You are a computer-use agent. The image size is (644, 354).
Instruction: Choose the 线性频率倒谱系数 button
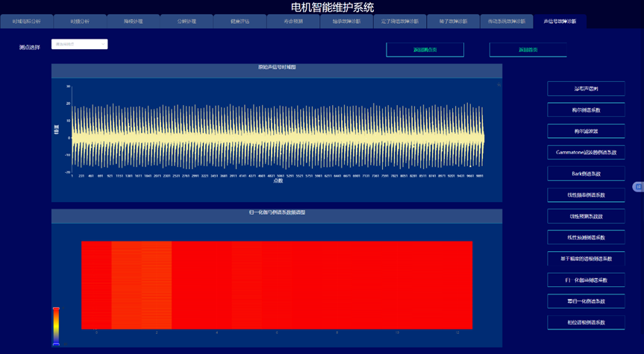[x=586, y=195]
